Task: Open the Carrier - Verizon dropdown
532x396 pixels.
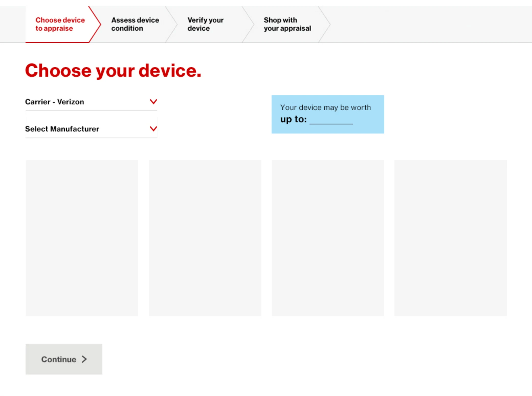Action: pos(91,102)
